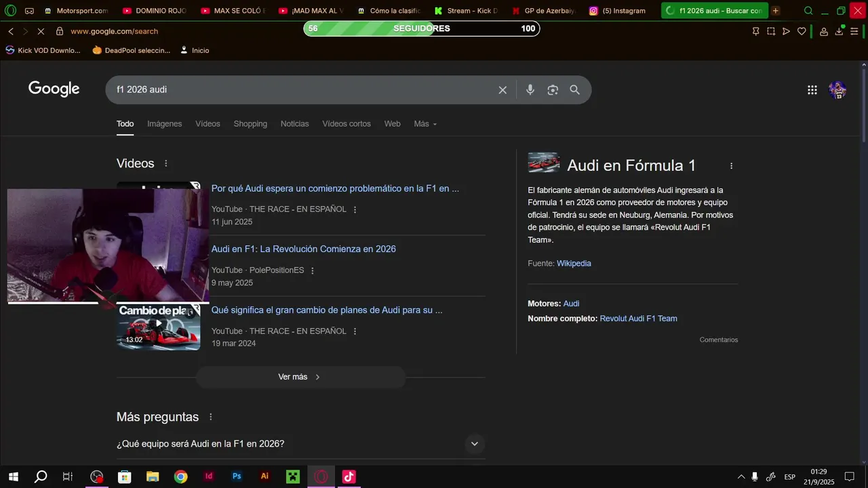Viewport: 868px width, 488px height.
Task: Open Adobe Illustrator from the taskbar
Action: [x=264, y=476]
